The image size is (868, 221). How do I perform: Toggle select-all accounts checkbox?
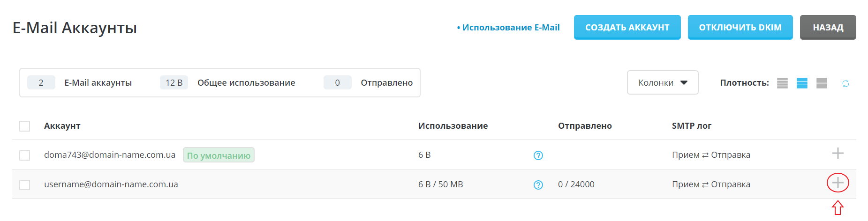pos(25,126)
